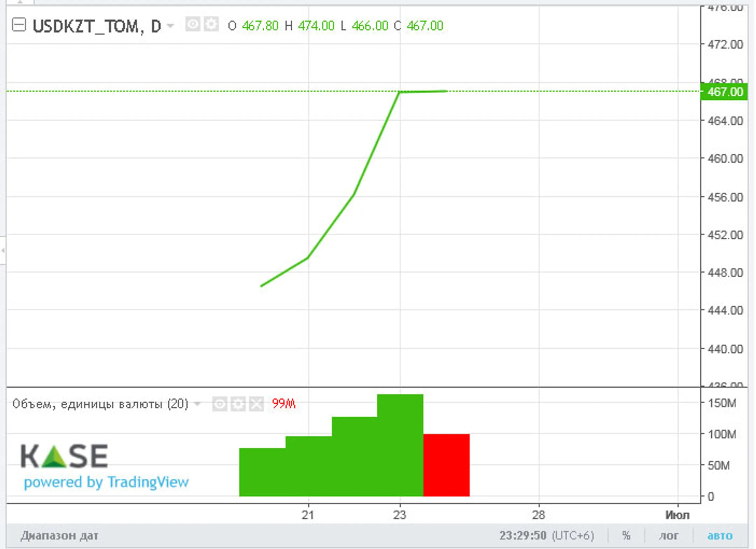The image size is (756, 549).
Task: Click the left panel collapse arrow
Action: 3,250
